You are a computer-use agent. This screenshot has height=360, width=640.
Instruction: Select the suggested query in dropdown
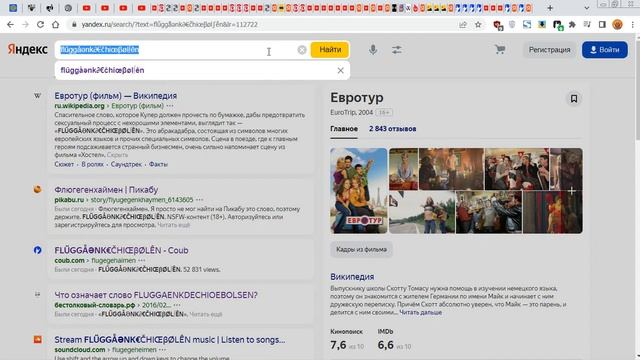click(x=102, y=70)
